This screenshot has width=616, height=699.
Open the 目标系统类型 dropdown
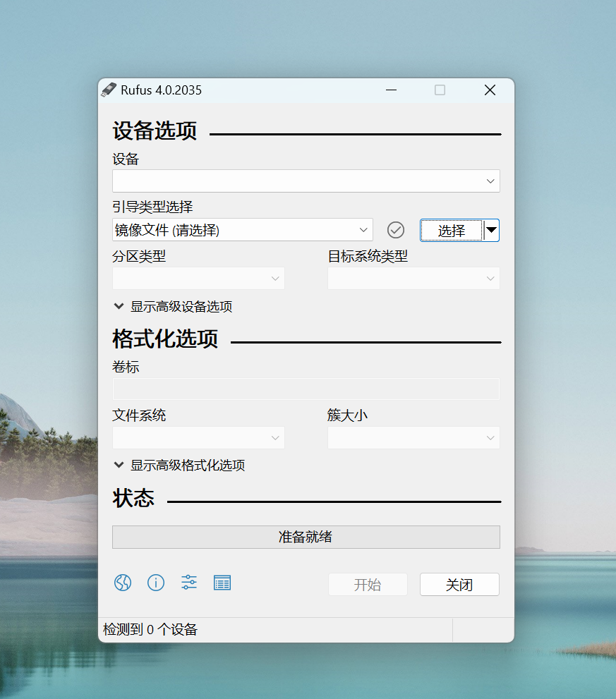point(413,279)
